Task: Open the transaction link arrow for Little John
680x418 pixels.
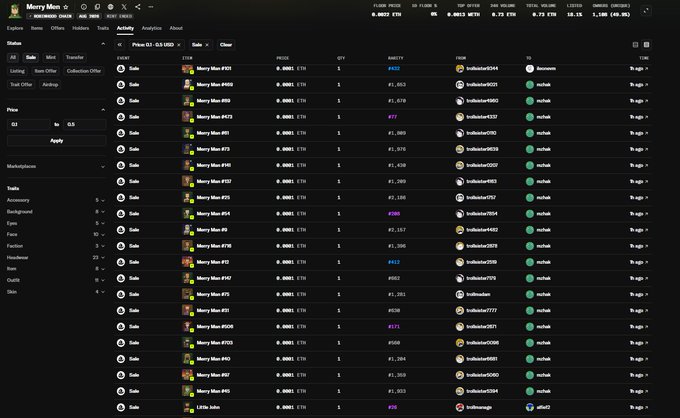Action: click(647, 407)
